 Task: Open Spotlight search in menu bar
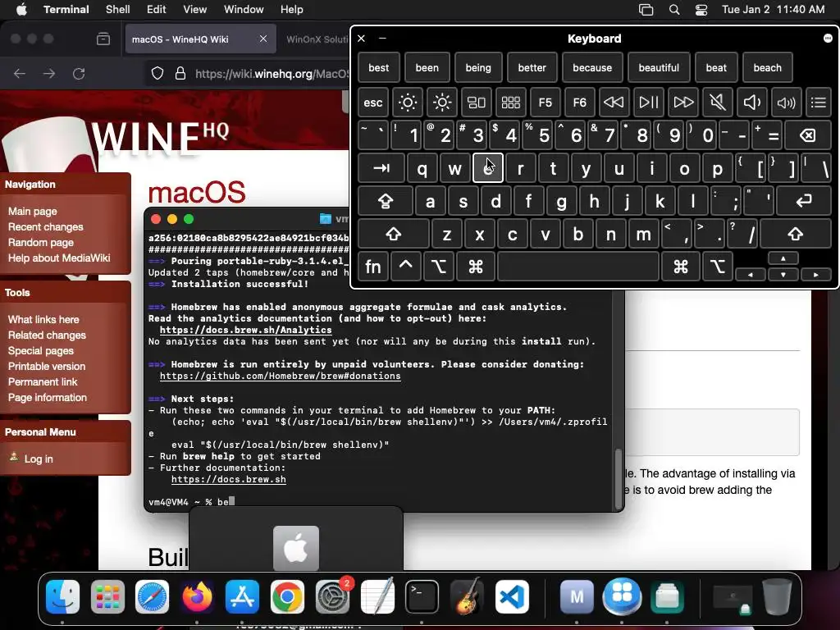pos(674,10)
